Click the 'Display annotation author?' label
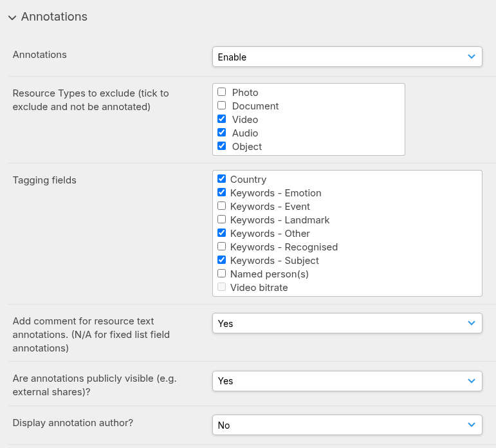The height and width of the screenshot is (448, 496). tap(73, 423)
